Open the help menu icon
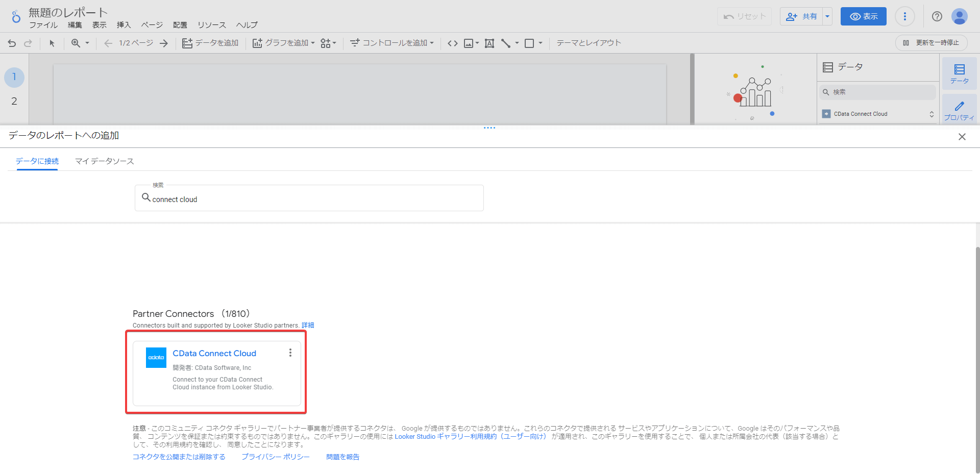The image size is (980, 474). pos(937,16)
